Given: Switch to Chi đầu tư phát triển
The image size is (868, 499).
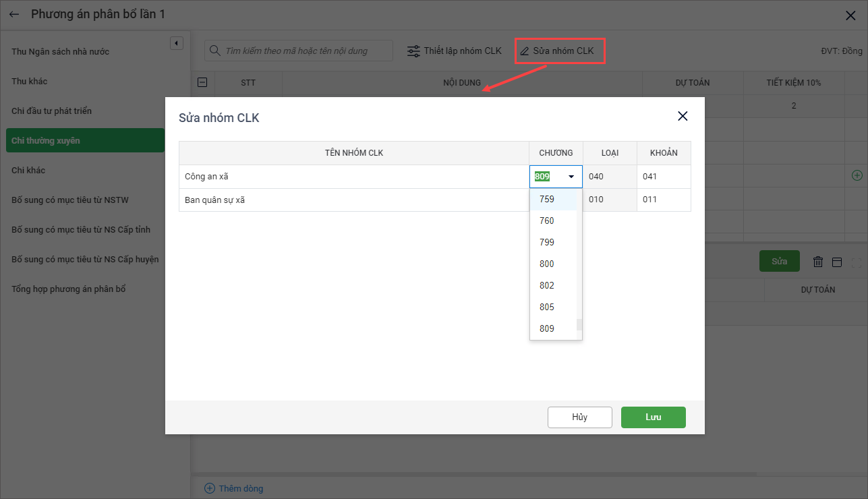Looking at the screenshot, I should 52,111.
